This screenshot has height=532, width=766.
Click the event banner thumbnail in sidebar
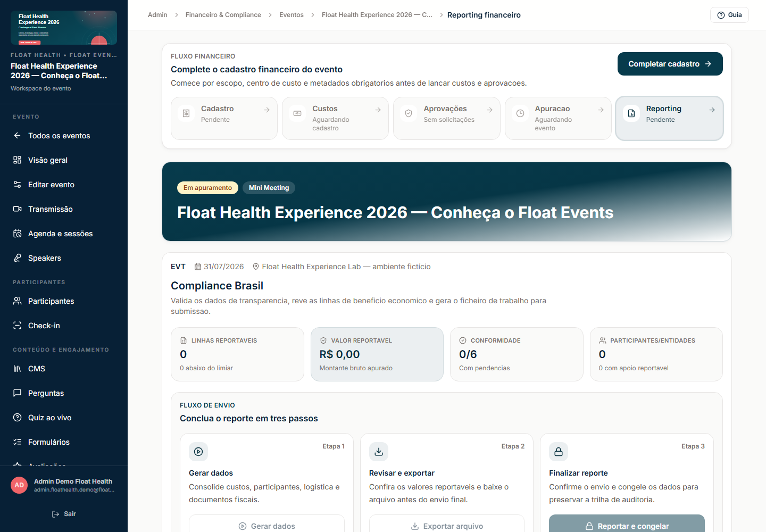pos(64,28)
